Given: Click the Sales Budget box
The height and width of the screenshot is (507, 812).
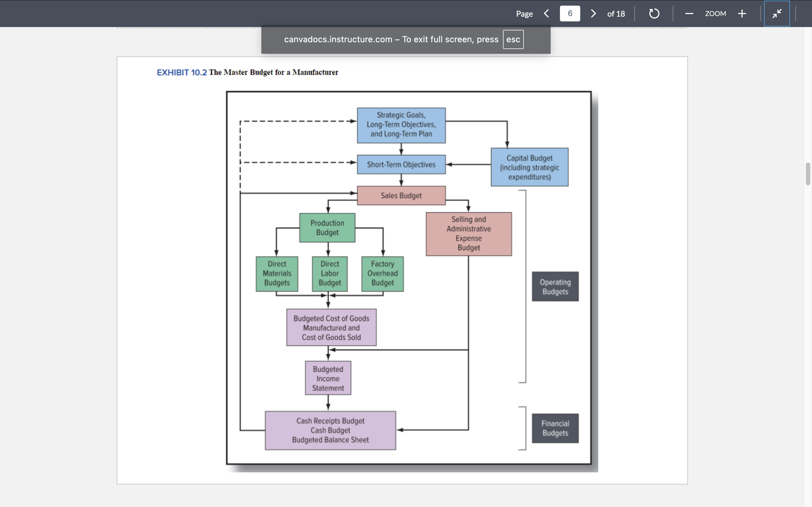Looking at the screenshot, I should click(401, 195).
